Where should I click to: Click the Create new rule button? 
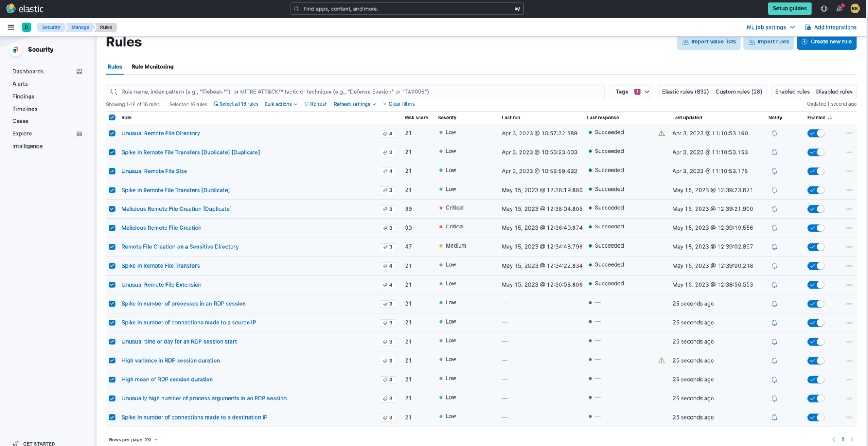pos(826,42)
